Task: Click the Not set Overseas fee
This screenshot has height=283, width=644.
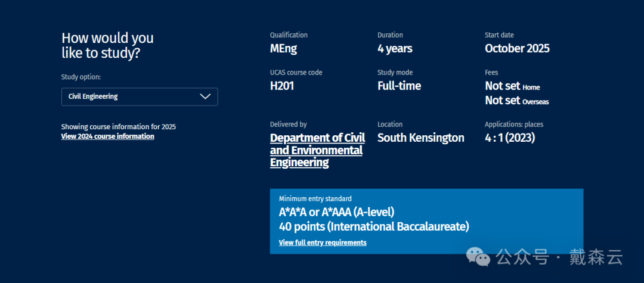Action: pos(516,101)
